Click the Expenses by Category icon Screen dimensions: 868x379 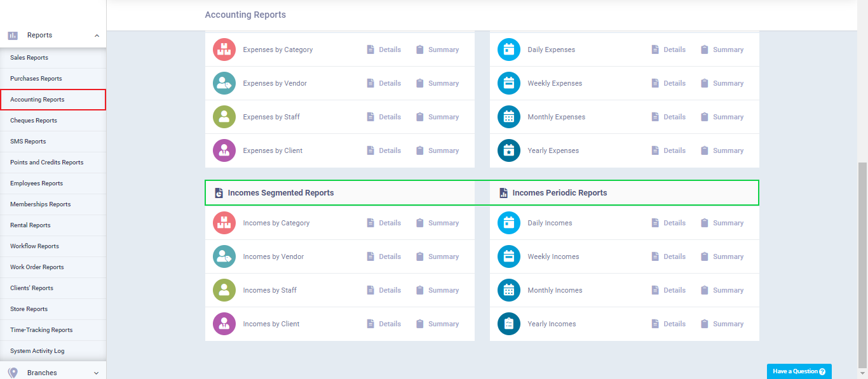[224, 50]
